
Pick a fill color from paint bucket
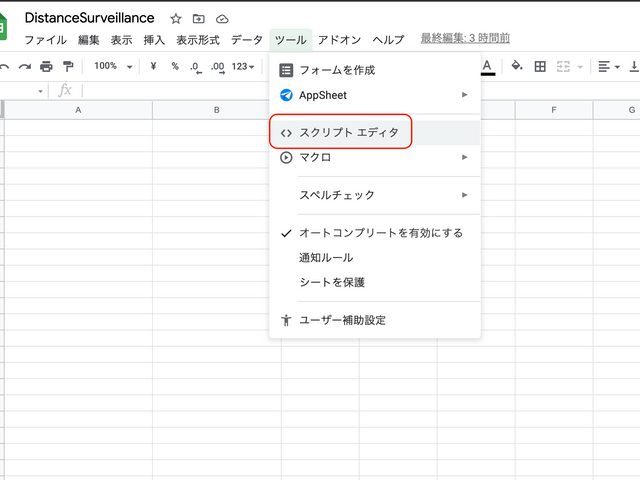517,67
